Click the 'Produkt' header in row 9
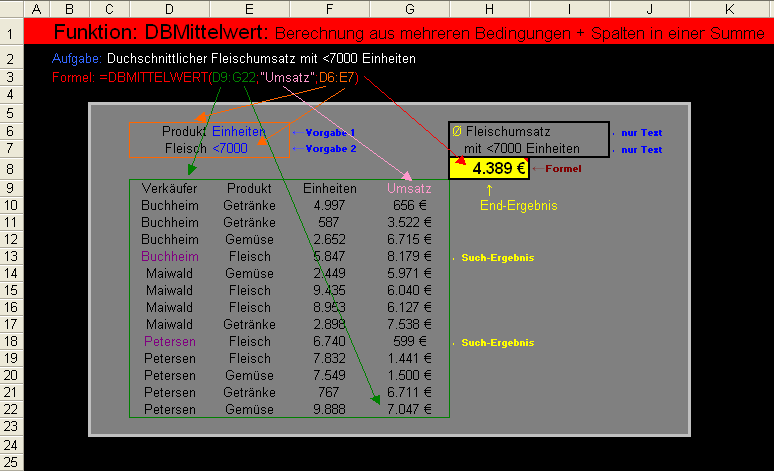774x471 pixels. tap(249, 189)
